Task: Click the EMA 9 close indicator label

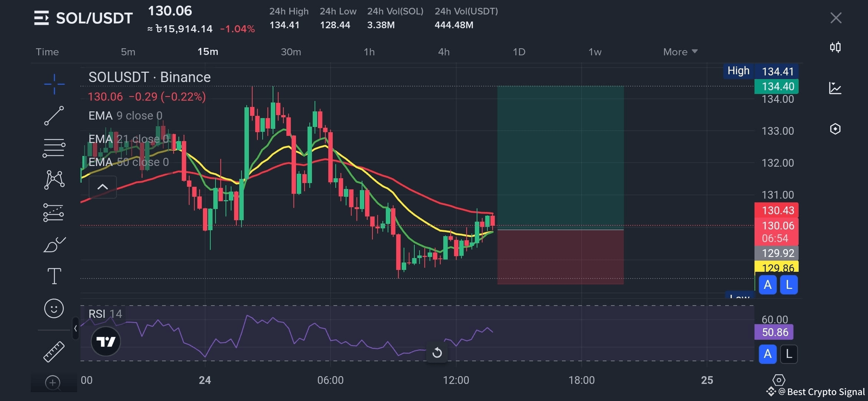Action: [x=125, y=115]
